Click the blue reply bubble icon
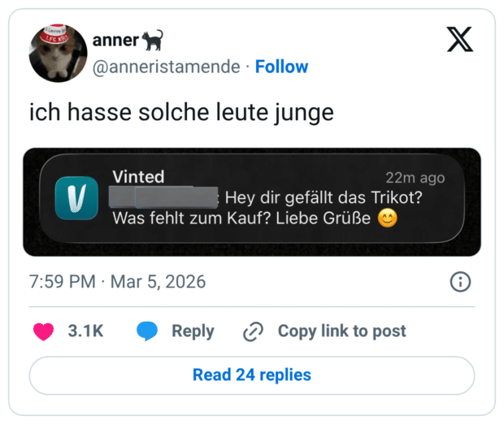Screen dimensions: 504x424 (x=147, y=331)
